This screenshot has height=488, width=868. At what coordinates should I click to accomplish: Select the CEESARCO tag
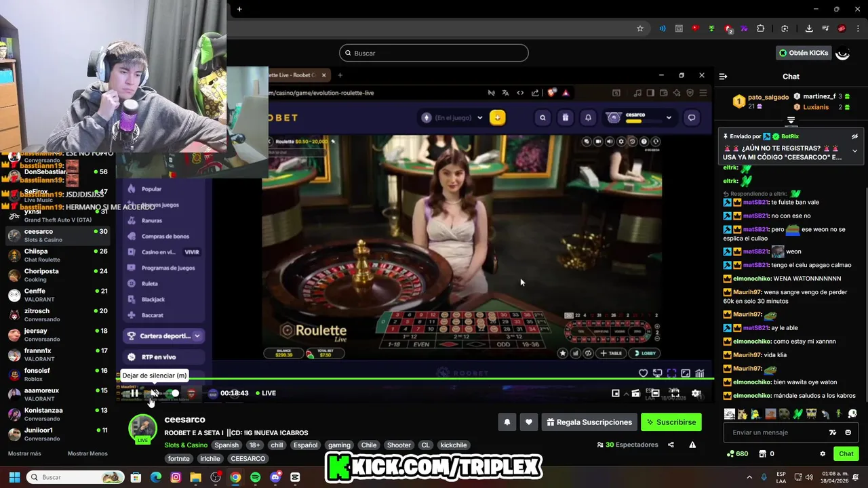tap(248, 459)
